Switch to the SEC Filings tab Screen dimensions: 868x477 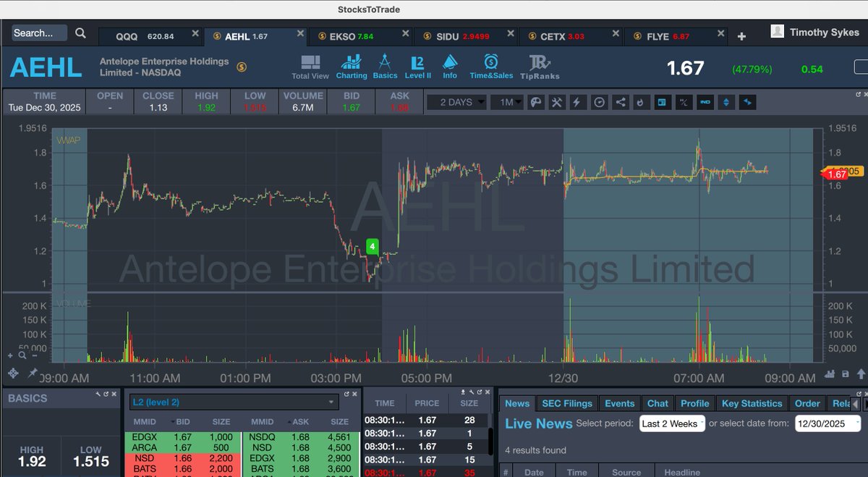click(x=567, y=403)
